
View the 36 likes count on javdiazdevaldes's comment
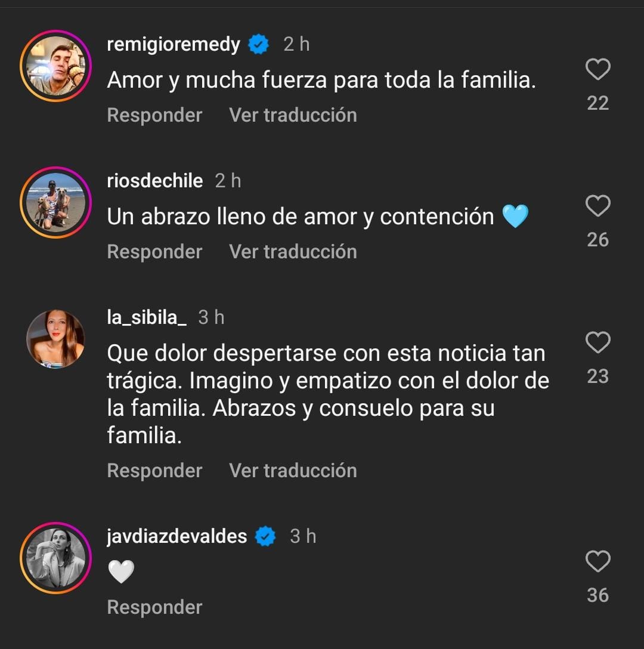pyautogui.click(x=597, y=595)
